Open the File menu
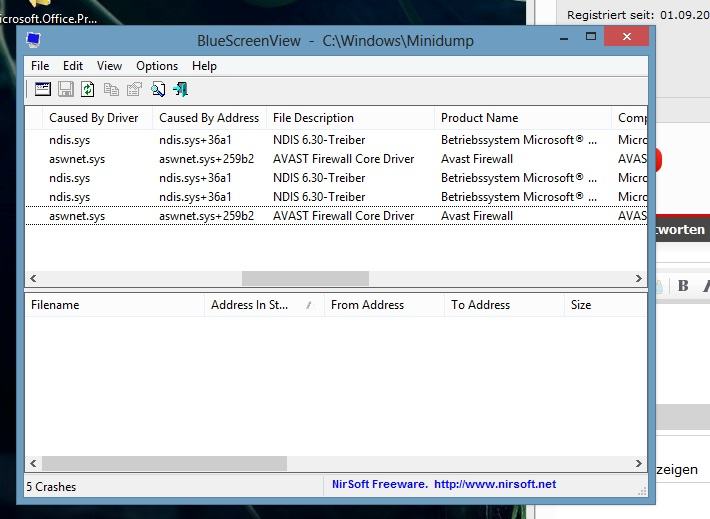 40,66
